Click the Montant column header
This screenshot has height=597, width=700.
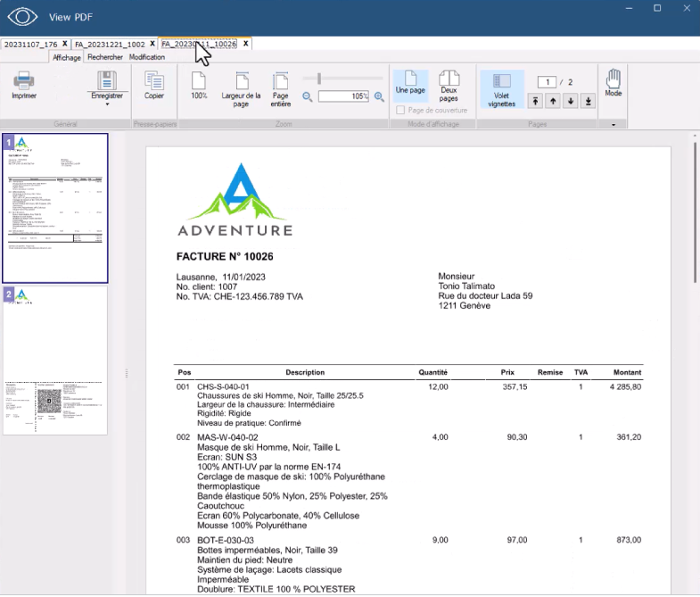click(627, 372)
